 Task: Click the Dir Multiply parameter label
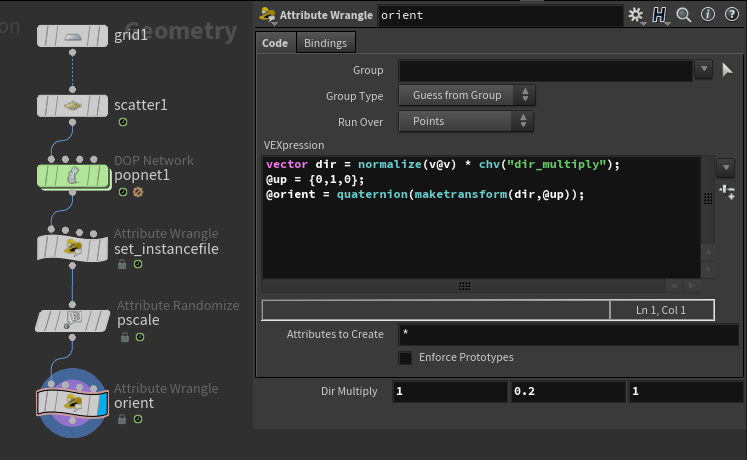(349, 391)
